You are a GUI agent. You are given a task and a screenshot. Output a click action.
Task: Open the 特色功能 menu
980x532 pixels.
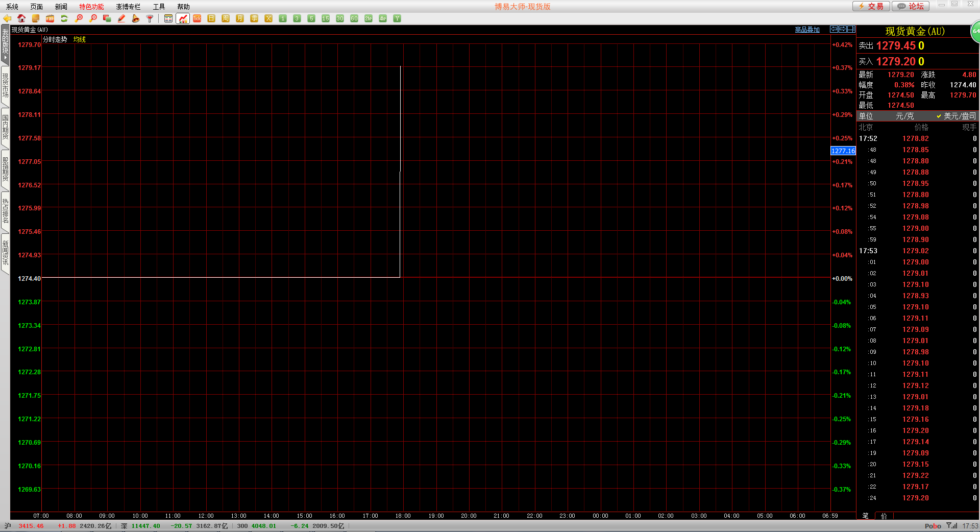[x=91, y=7]
